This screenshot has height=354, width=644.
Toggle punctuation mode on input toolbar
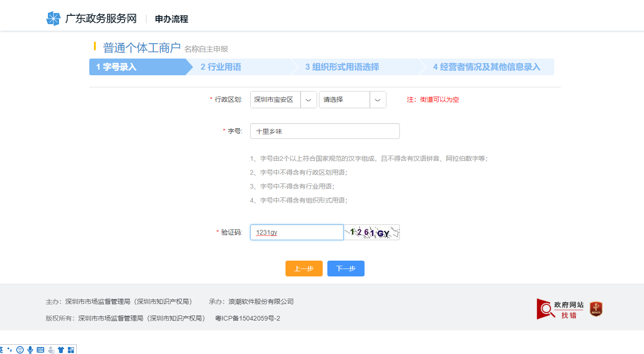pyautogui.click(x=10, y=349)
